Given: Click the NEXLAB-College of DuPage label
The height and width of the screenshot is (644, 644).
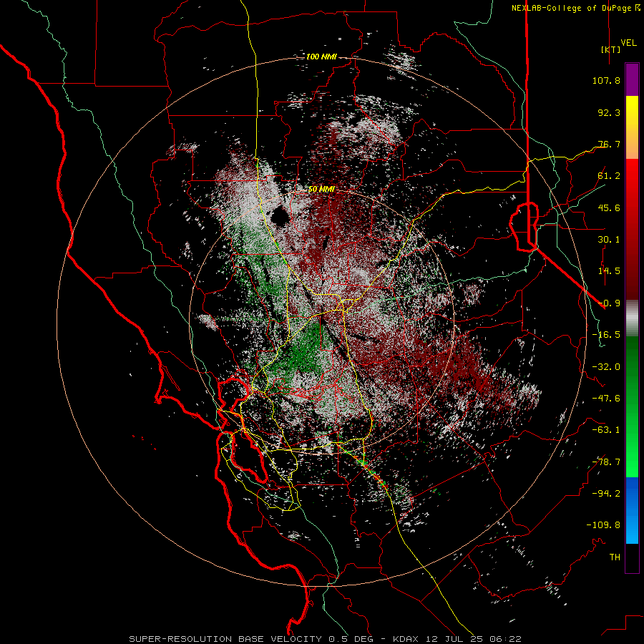Looking at the screenshot, I should [x=571, y=8].
